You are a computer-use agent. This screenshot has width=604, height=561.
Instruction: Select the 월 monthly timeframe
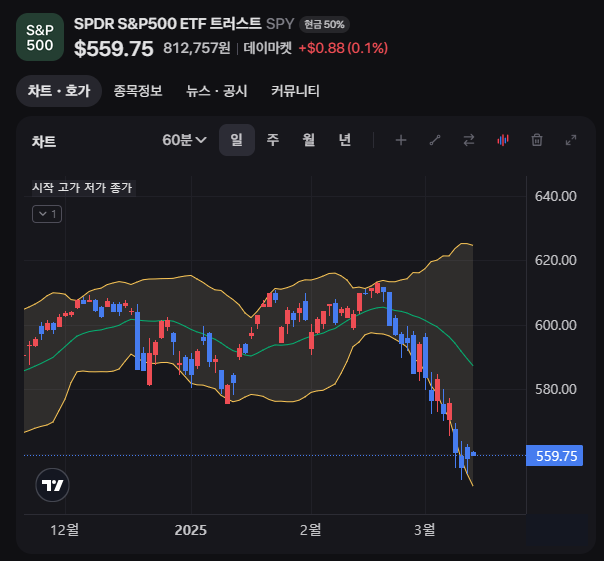point(309,140)
